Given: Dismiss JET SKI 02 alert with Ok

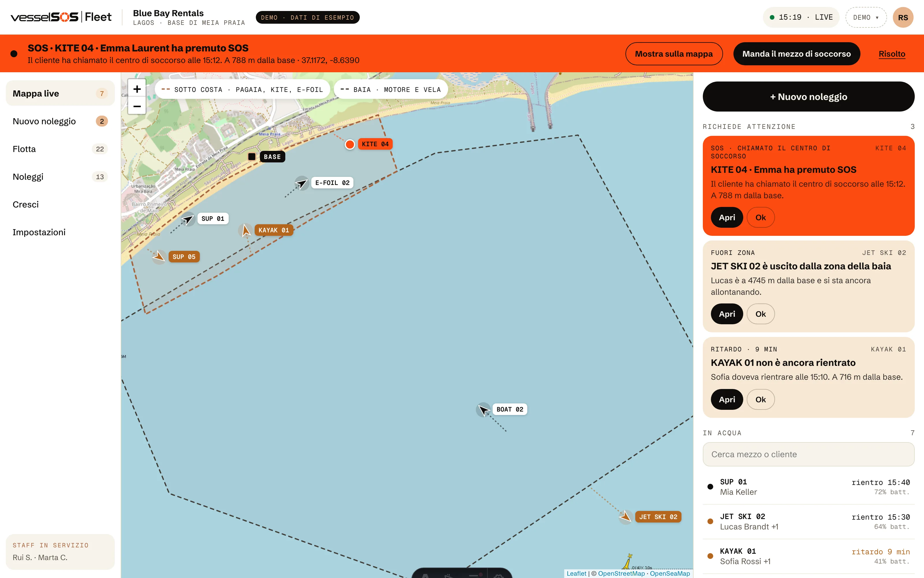Looking at the screenshot, I should (x=761, y=314).
